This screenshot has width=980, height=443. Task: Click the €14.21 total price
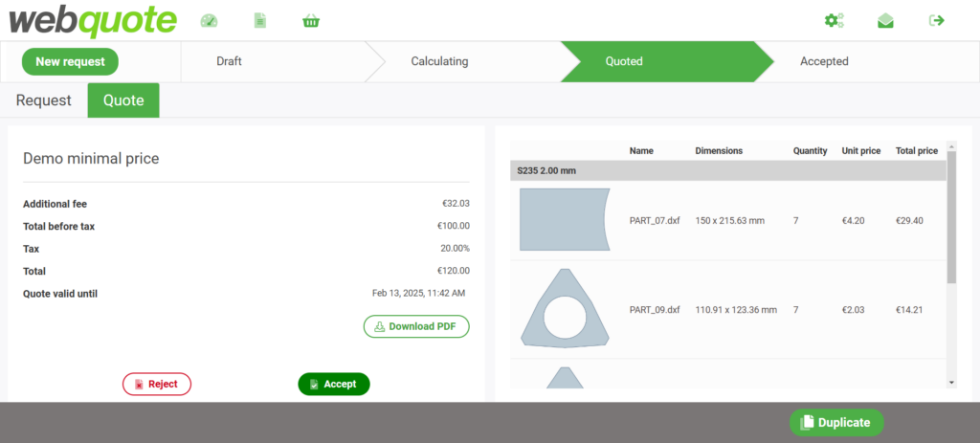909,310
